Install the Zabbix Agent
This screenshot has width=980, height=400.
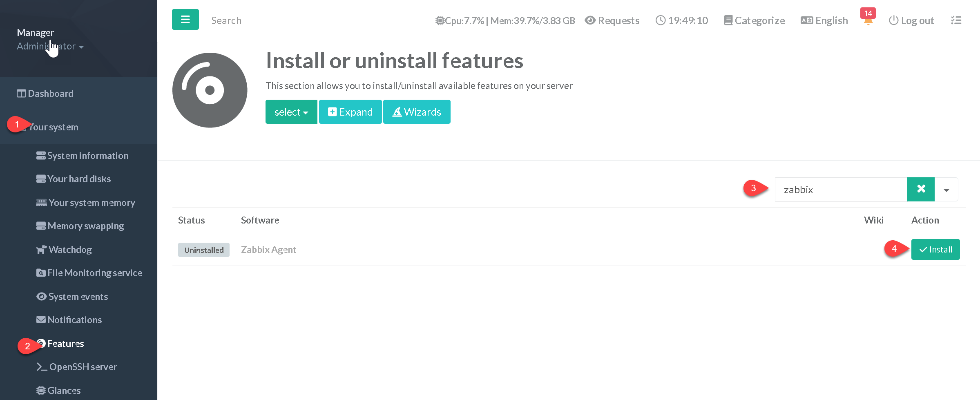pyautogui.click(x=935, y=250)
